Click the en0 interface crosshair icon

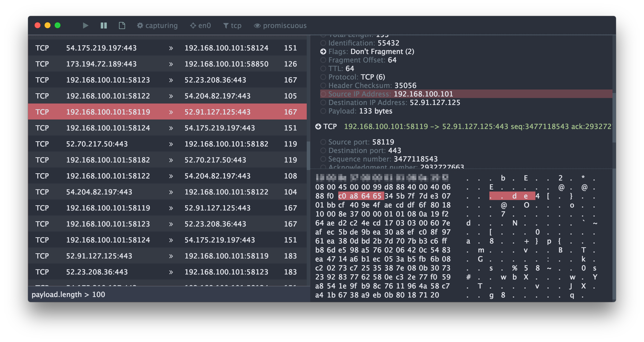click(x=193, y=25)
